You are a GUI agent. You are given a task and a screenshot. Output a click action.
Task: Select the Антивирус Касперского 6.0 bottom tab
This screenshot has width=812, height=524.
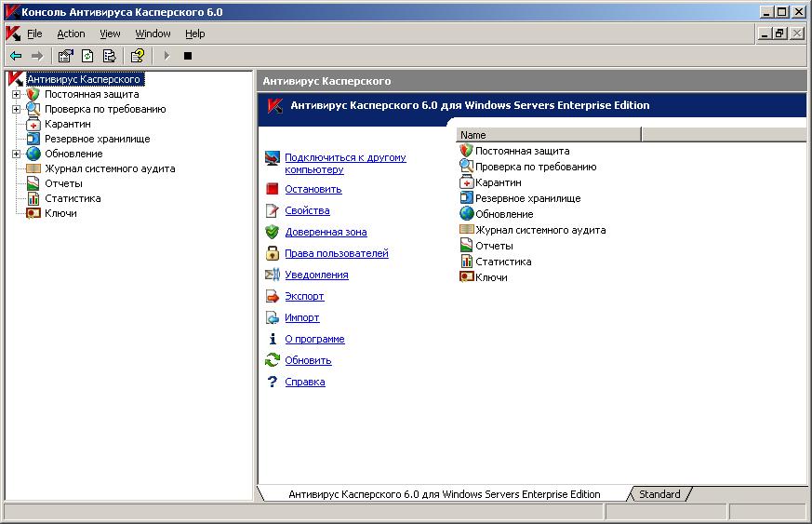445,494
